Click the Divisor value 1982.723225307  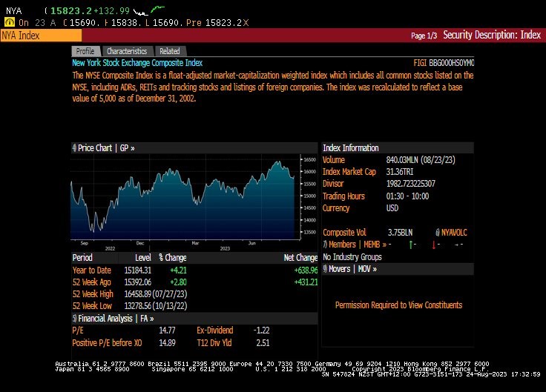[x=411, y=184]
